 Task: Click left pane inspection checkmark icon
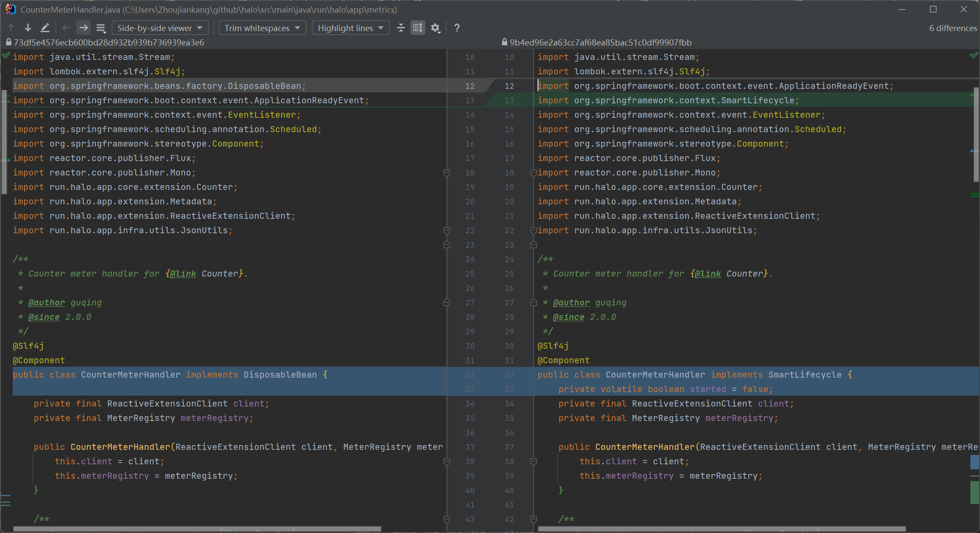pyautogui.click(x=6, y=56)
